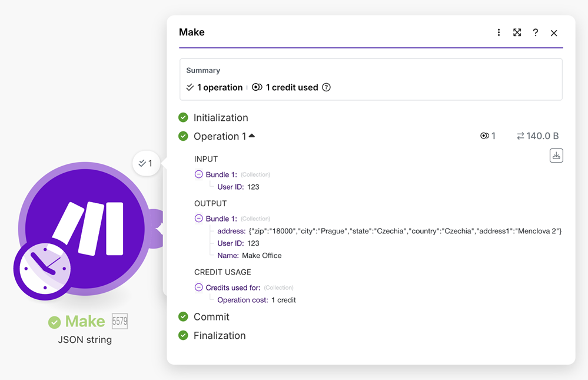Select the Finalization step

click(x=220, y=336)
